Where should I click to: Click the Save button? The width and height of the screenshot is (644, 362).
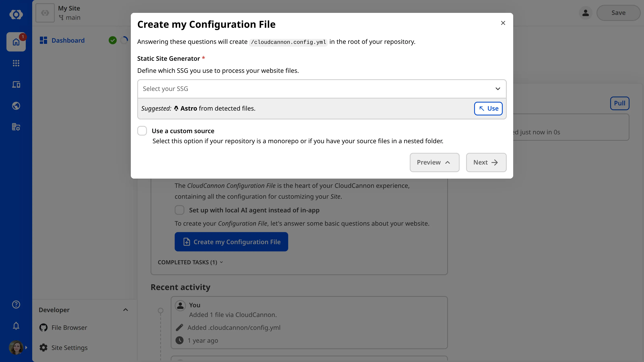(618, 13)
